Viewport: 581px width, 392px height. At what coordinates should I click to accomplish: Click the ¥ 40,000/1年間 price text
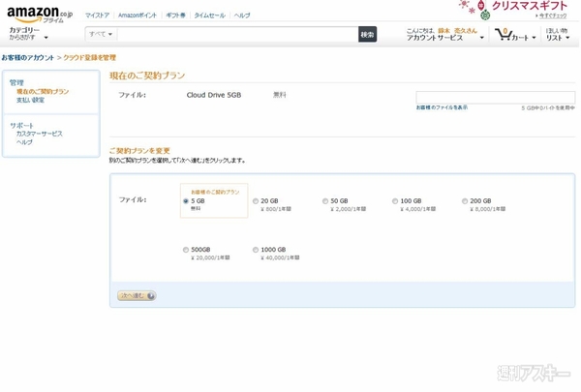280,257
